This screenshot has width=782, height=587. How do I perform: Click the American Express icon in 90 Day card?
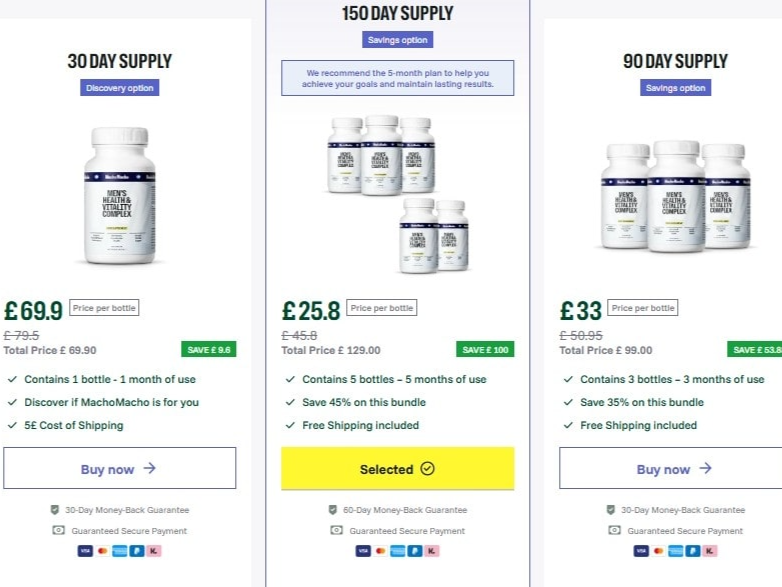click(x=675, y=551)
